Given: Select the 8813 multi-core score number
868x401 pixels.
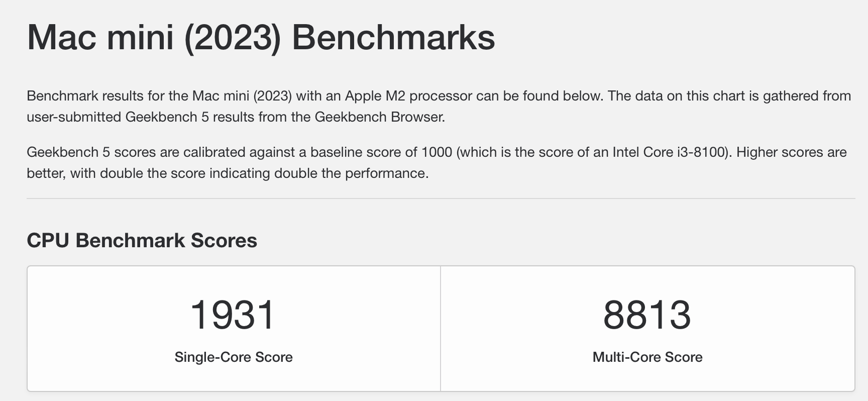Looking at the screenshot, I should pos(647,315).
